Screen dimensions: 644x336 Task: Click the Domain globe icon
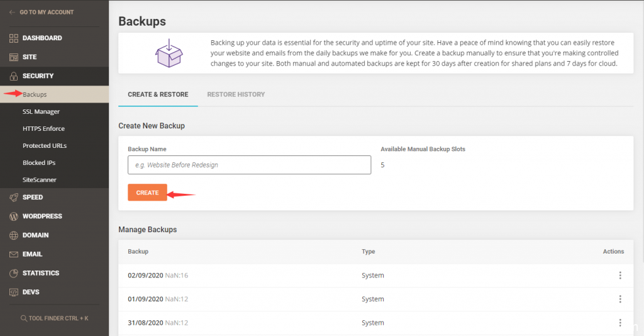click(x=14, y=235)
